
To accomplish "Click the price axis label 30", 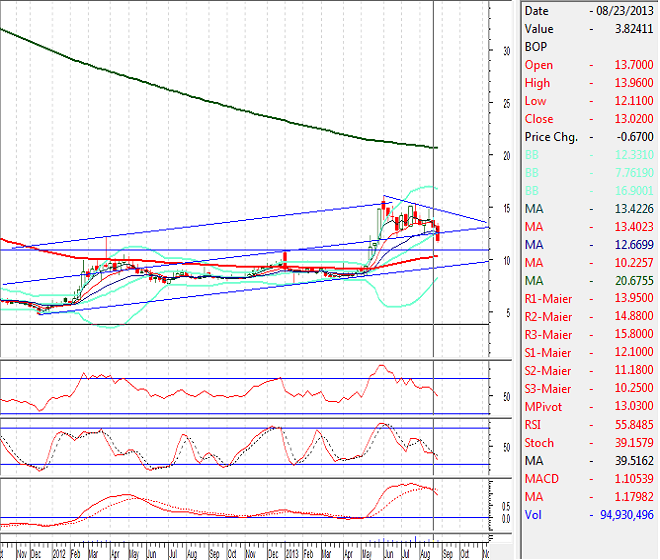I will coord(507,50).
